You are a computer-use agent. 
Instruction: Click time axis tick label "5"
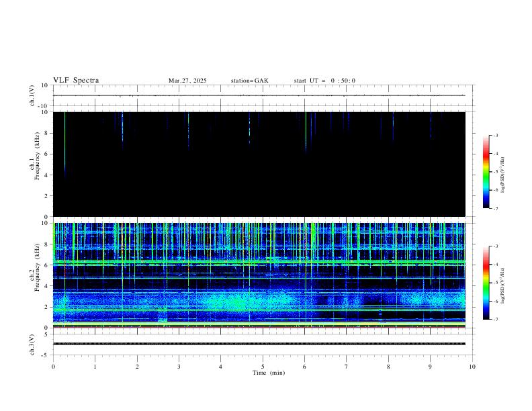(x=263, y=367)
